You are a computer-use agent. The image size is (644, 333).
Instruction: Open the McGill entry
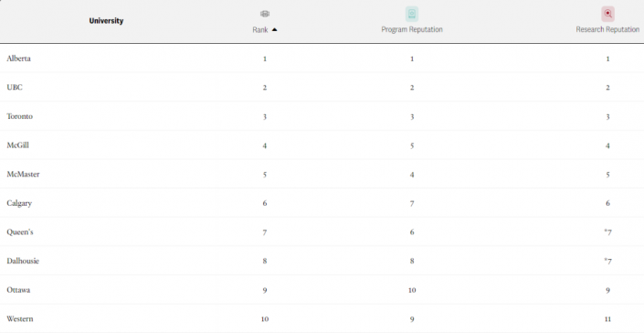coord(17,145)
